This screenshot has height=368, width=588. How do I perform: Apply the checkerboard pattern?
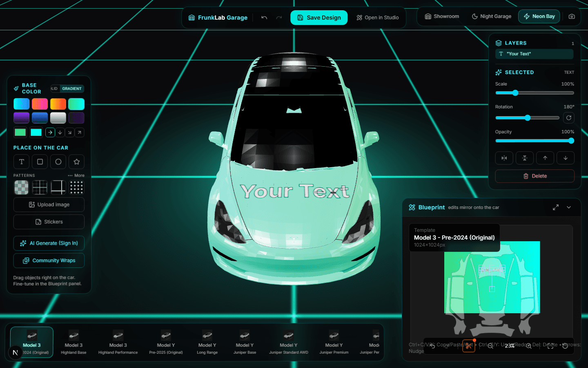pyautogui.click(x=22, y=187)
